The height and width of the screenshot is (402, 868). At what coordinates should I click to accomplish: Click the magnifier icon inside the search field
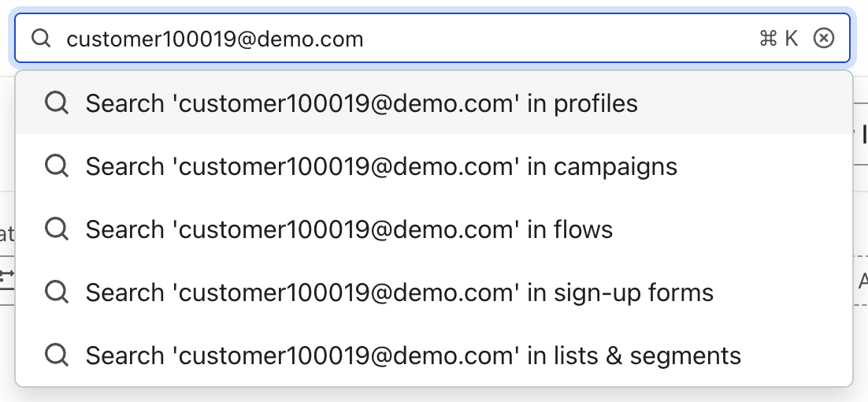[x=41, y=39]
